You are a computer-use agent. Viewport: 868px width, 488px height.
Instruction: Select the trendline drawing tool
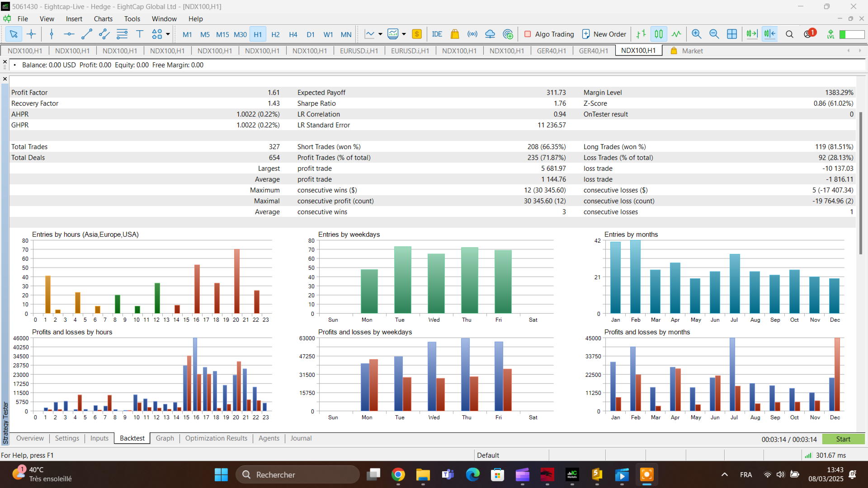click(87, 34)
